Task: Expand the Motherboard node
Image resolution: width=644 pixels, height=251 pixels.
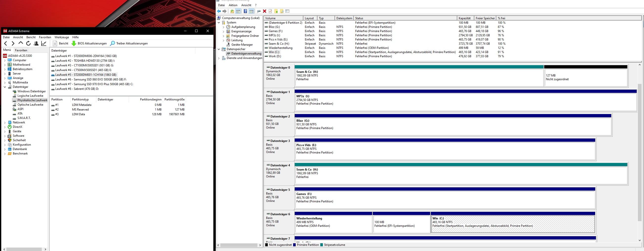Action: 5,65
